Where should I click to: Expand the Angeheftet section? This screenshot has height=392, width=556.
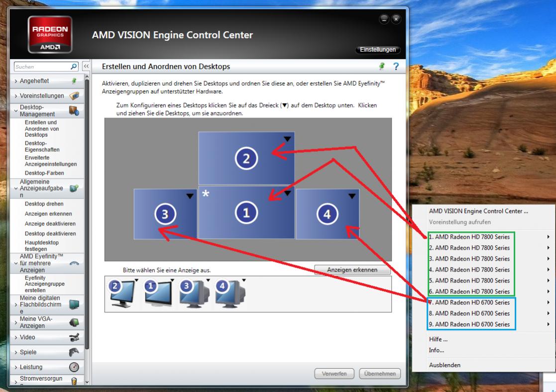[x=15, y=81]
